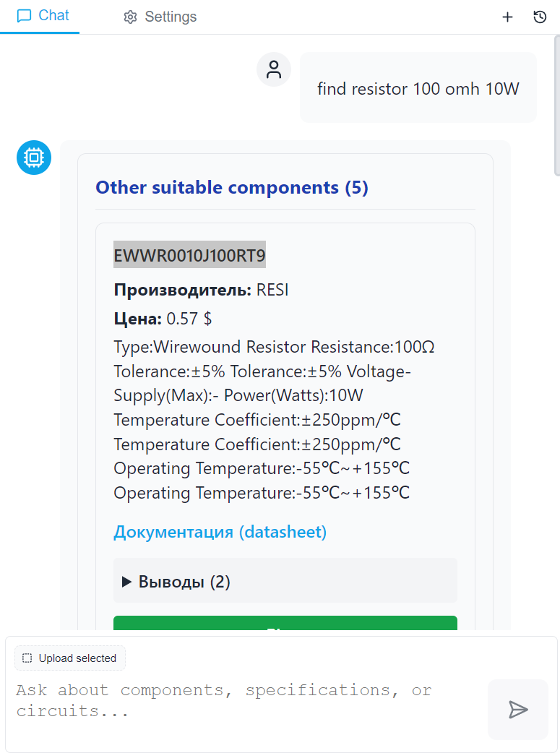The image size is (560, 753).
Task: Focus the Ask about components input field
Action: [x=246, y=700]
